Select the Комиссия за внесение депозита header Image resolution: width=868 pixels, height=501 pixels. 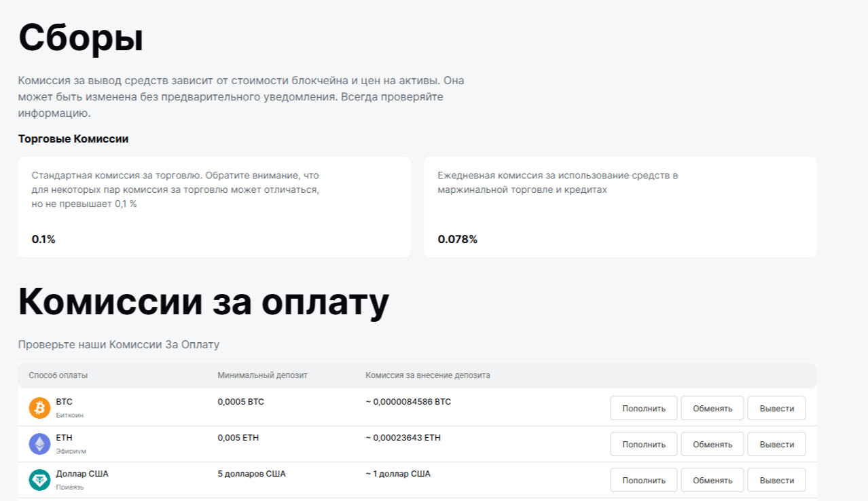pos(428,375)
